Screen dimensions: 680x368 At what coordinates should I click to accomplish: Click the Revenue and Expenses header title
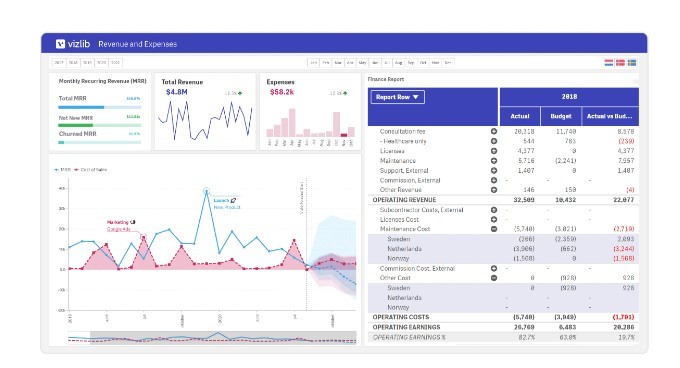tap(137, 44)
